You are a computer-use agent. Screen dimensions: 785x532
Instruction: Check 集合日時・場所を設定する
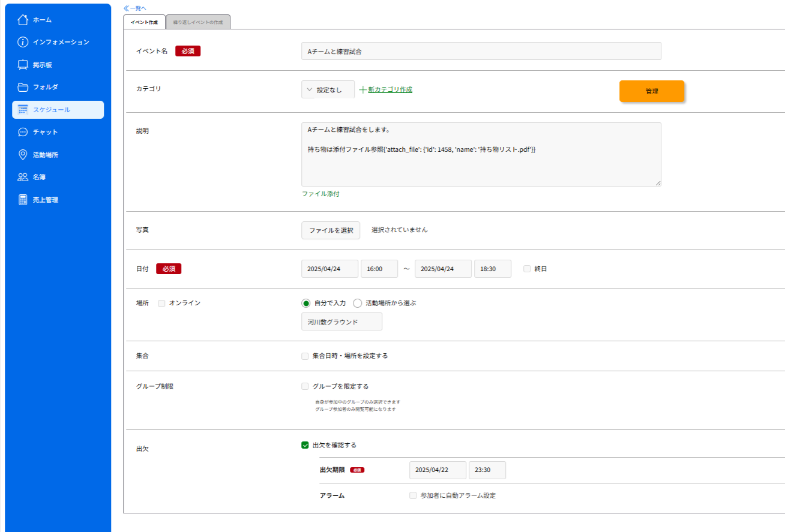click(x=305, y=356)
